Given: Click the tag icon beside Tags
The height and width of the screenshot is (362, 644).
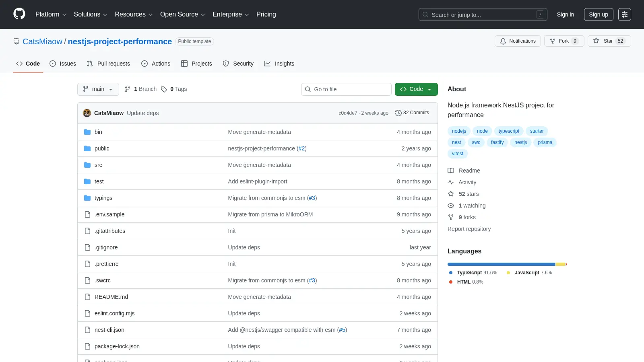Looking at the screenshot, I should point(164,89).
